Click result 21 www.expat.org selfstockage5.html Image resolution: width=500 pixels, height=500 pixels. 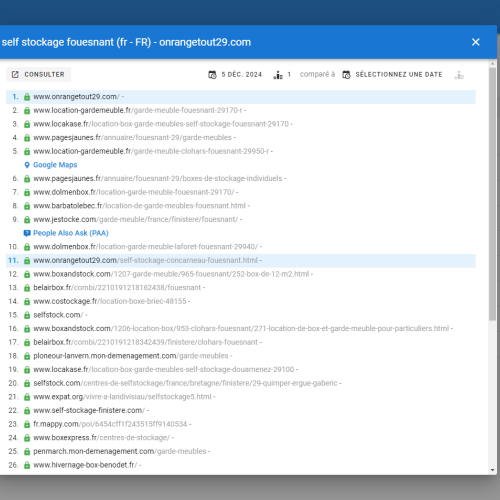tap(122, 397)
